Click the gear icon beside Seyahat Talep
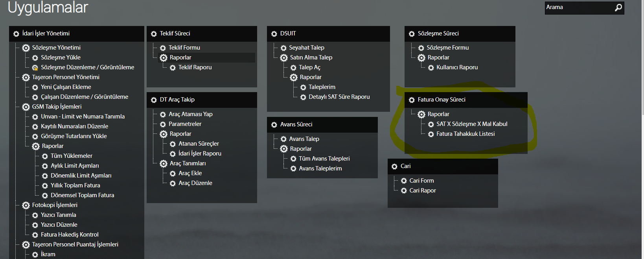644x259 pixels. point(283,48)
